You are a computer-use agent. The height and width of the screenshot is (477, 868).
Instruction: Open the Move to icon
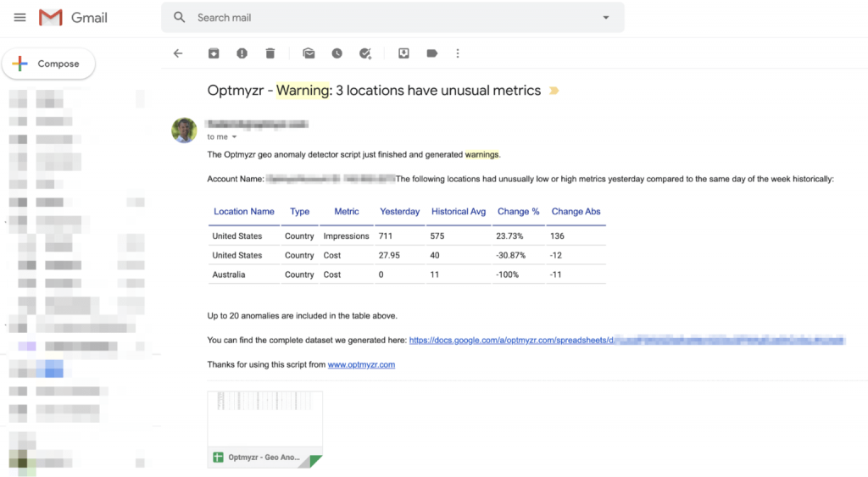(403, 53)
